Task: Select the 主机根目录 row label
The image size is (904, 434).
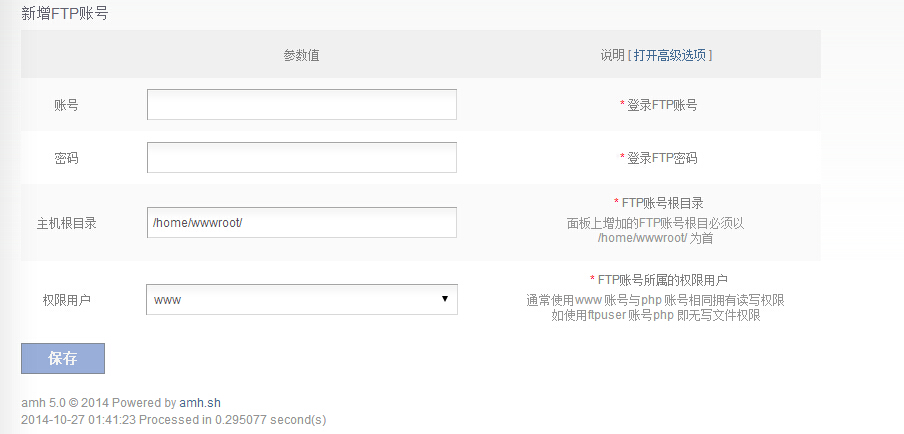Action: click(x=66, y=223)
